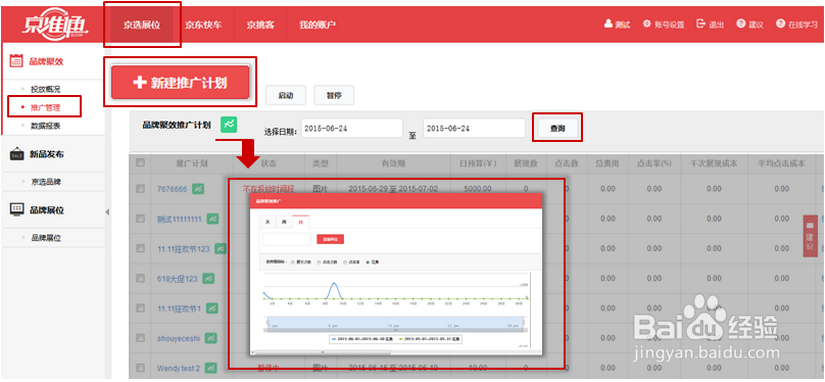Click the end date field after 至

point(475,128)
